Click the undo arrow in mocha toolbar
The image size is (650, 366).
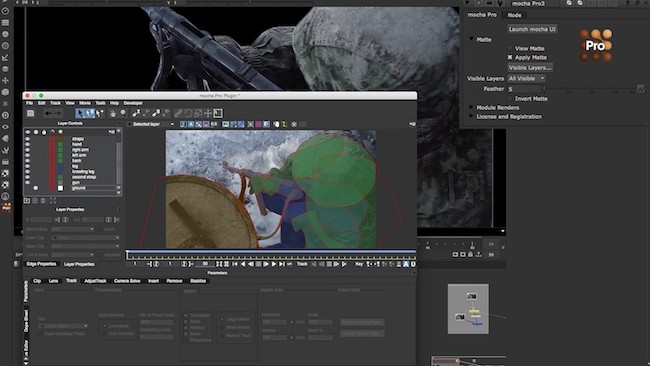point(48,113)
